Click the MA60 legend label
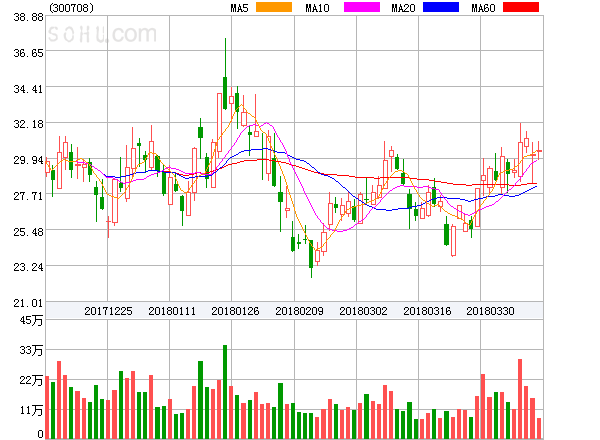Screen dimensions: 600x440 click(483, 8)
